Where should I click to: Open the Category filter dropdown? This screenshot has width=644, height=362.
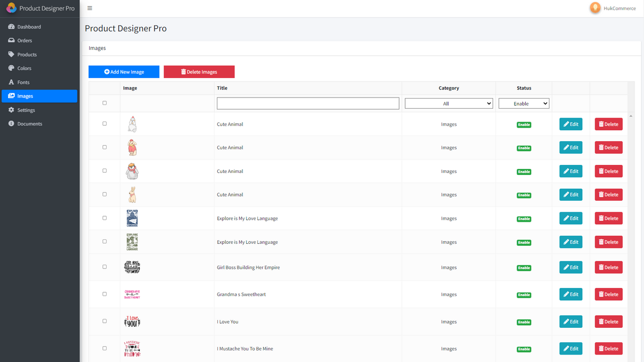[448, 103]
